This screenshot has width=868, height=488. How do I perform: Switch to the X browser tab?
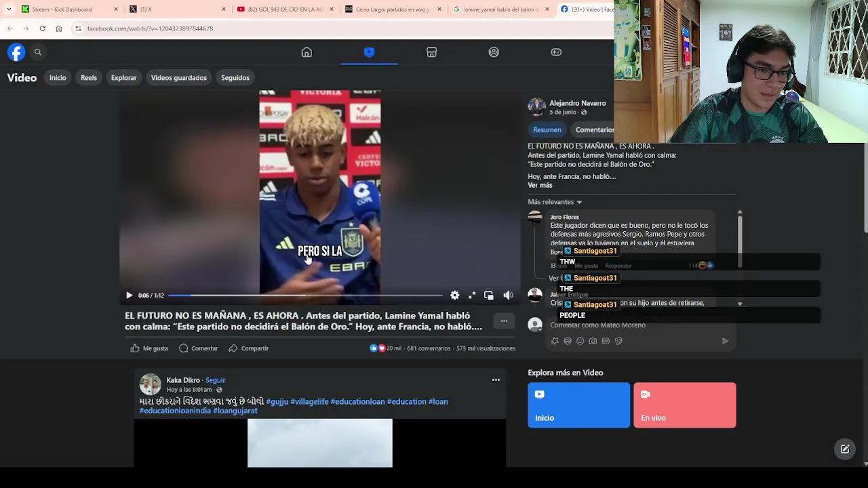178,9
